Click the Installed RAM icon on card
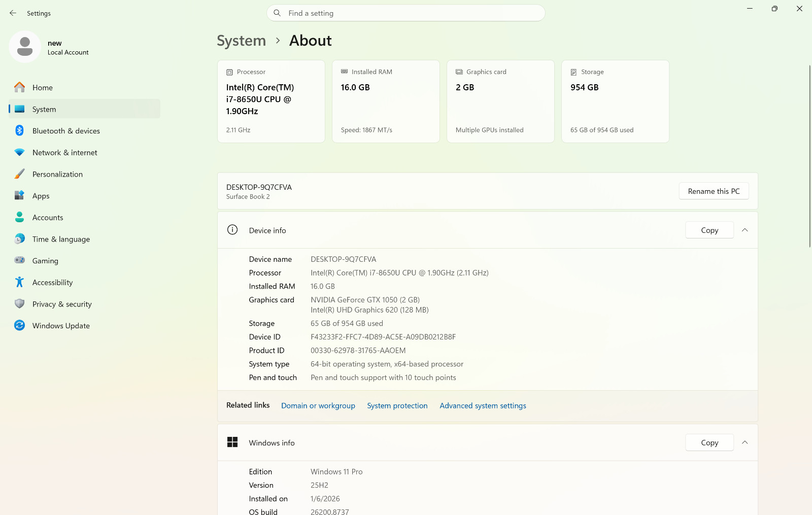The height and width of the screenshot is (515, 812). (344, 72)
